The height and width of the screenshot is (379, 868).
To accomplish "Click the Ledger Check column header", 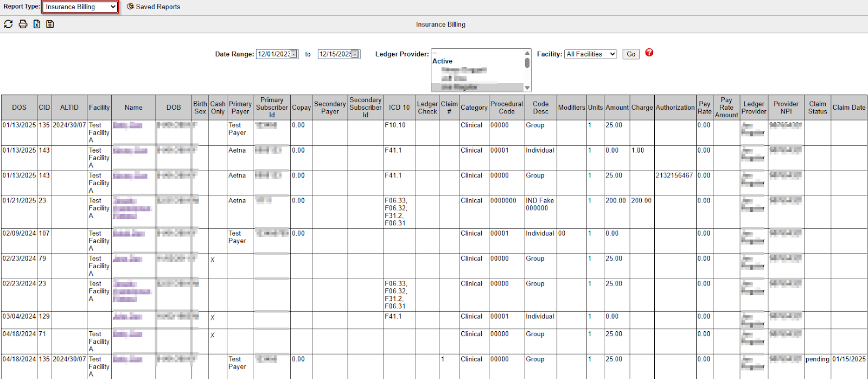I will 427,108.
